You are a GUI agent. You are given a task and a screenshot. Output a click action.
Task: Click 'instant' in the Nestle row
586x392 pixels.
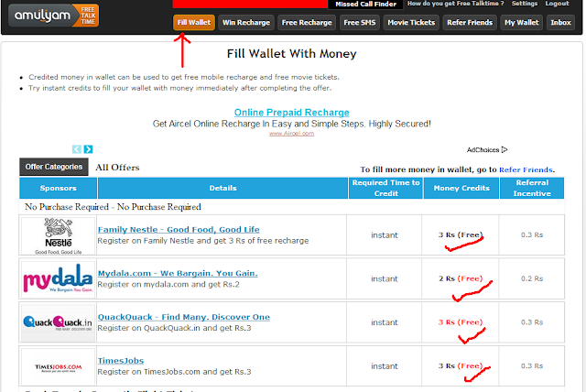click(385, 235)
